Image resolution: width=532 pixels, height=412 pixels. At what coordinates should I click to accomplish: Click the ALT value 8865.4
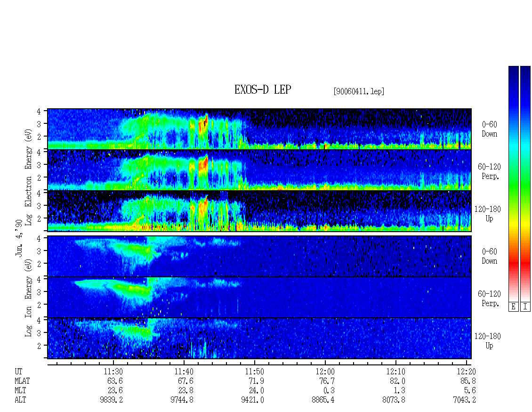323,400
